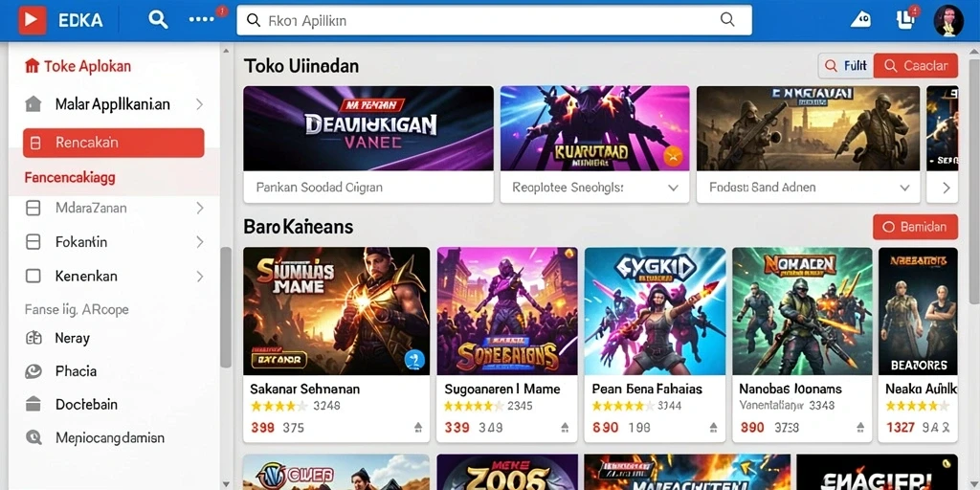This screenshot has height=490, width=980.
Task: Click the orange star badge on Kuarutaad banner
Action: click(x=673, y=157)
